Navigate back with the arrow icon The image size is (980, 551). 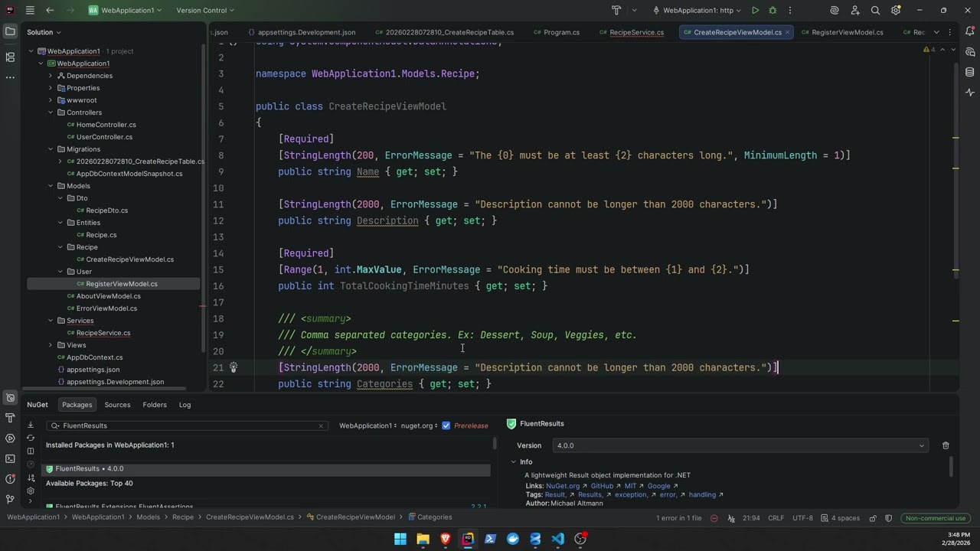point(50,10)
